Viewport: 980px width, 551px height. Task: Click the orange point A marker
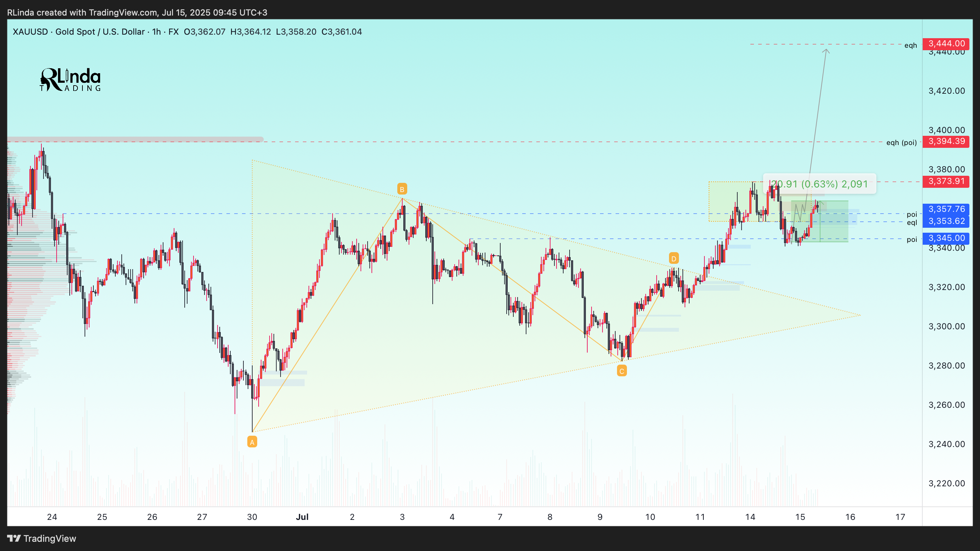coord(252,442)
